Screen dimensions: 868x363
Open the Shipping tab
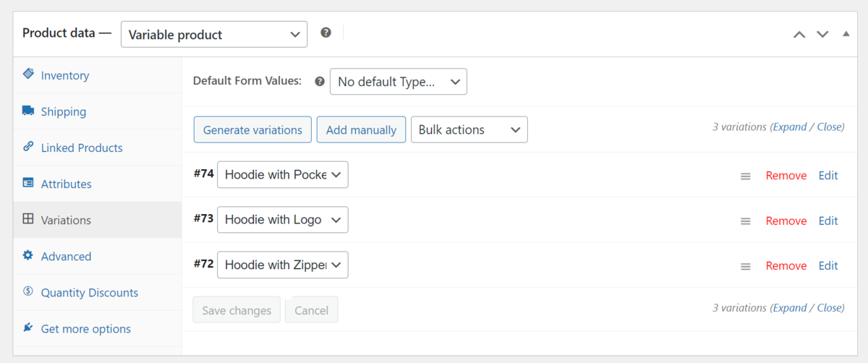pyautogui.click(x=98, y=111)
